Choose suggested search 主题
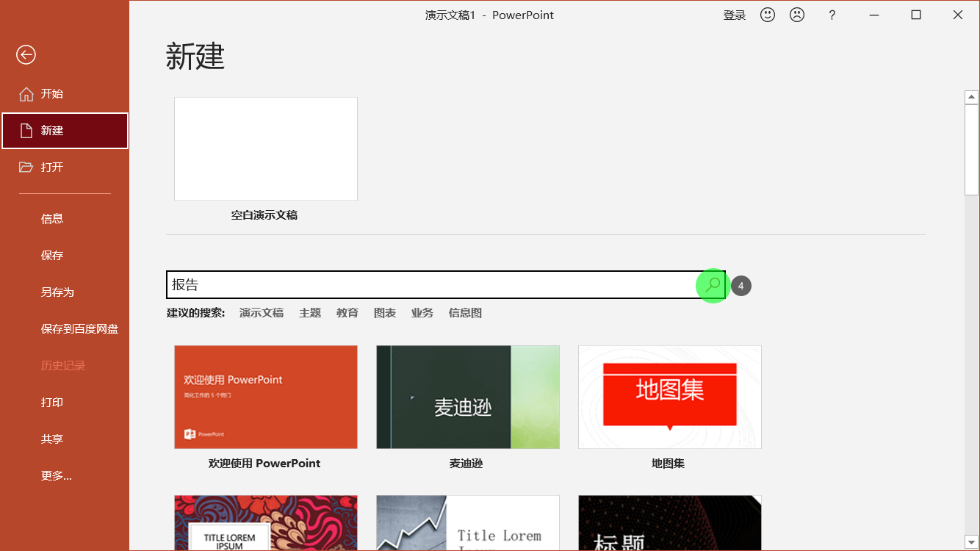 click(x=310, y=313)
